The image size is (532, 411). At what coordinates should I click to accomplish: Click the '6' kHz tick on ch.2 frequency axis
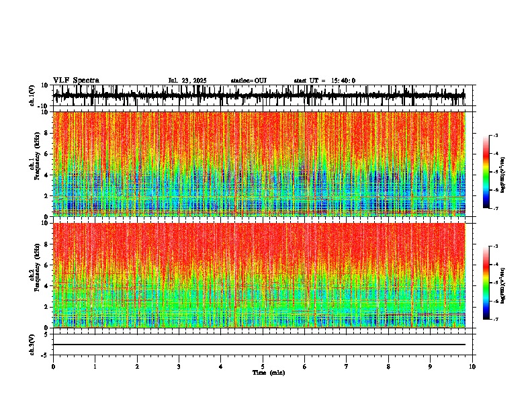[47, 265]
